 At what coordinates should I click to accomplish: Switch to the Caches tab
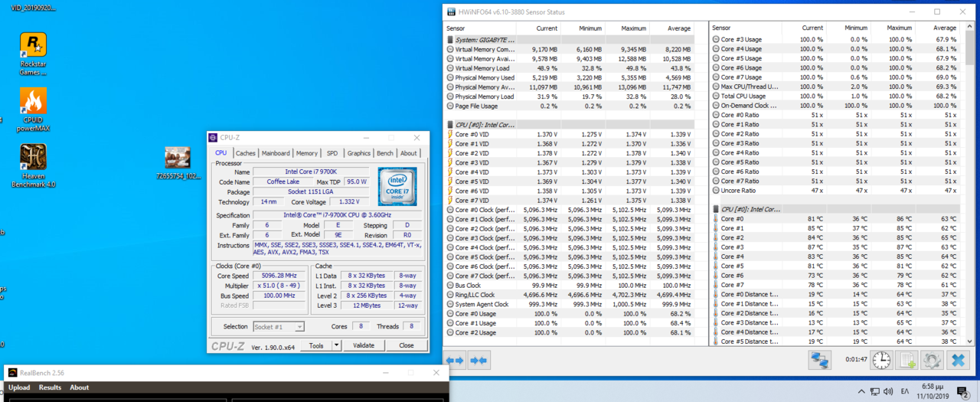point(246,153)
